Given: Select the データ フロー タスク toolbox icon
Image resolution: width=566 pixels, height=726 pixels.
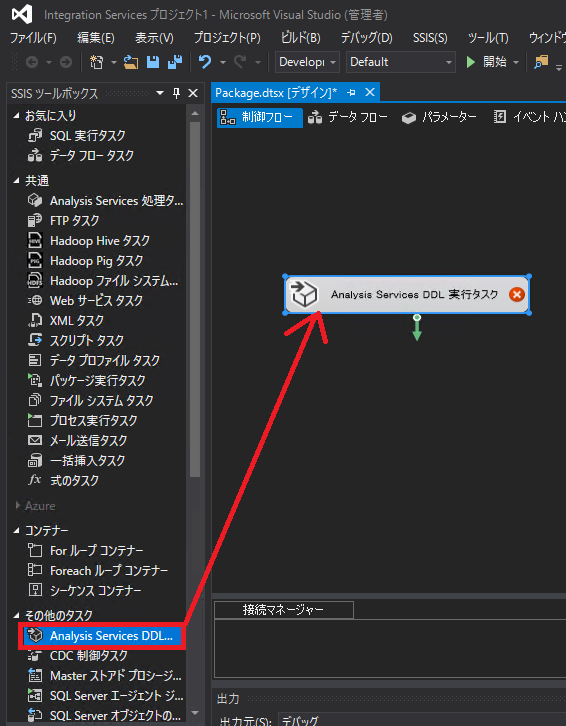Looking at the screenshot, I should 35,156.
